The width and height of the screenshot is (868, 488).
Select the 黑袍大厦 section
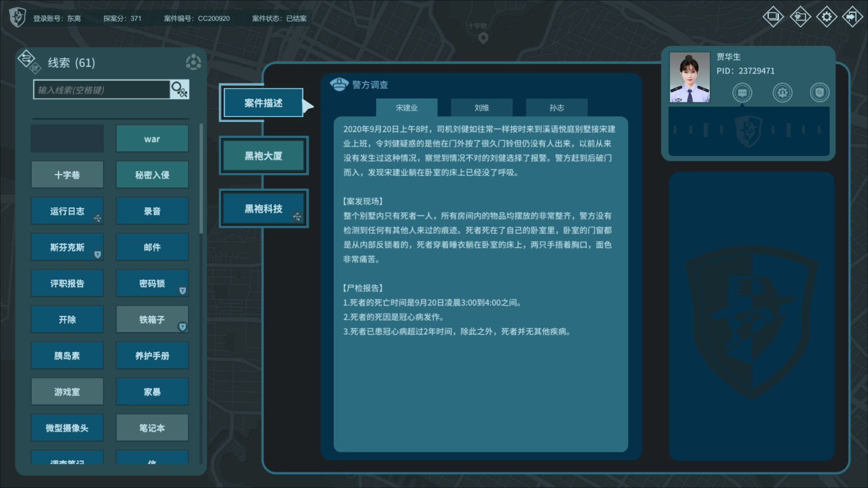[263, 156]
